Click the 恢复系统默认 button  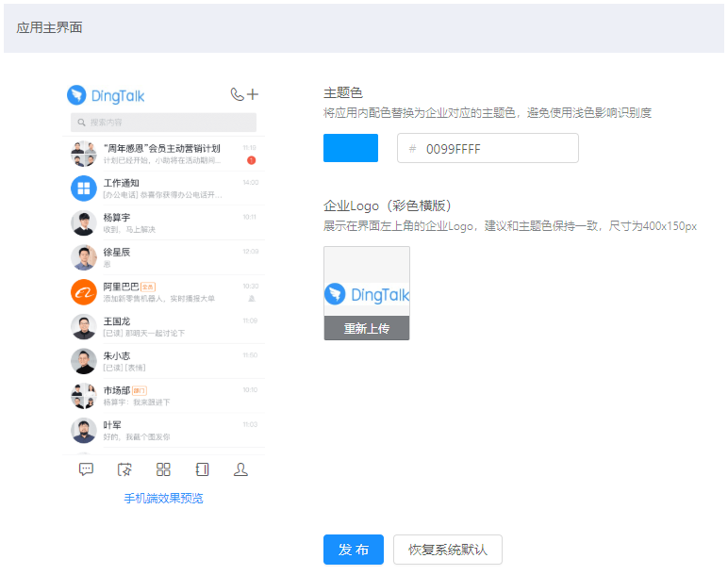448,550
